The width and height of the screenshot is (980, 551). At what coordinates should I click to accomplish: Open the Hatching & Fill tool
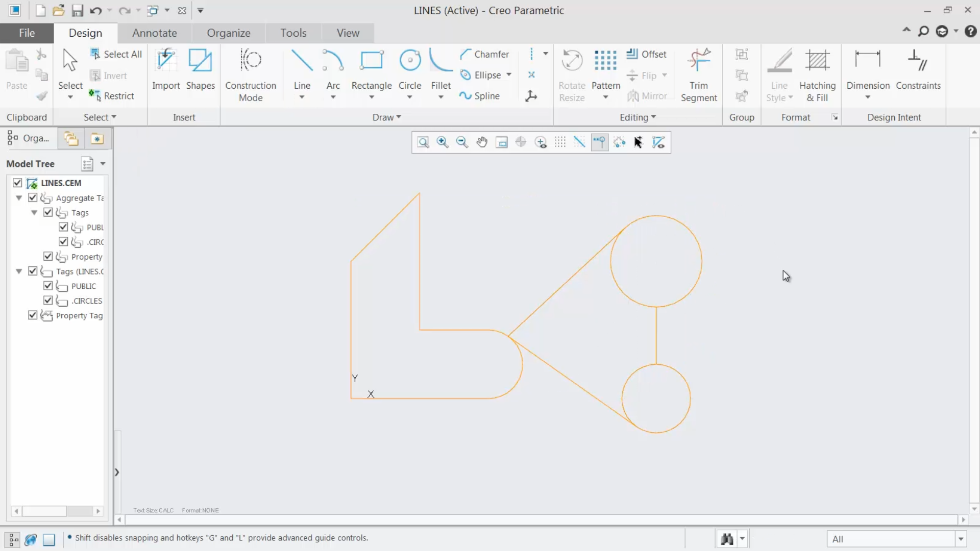pyautogui.click(x=818, y=74)
